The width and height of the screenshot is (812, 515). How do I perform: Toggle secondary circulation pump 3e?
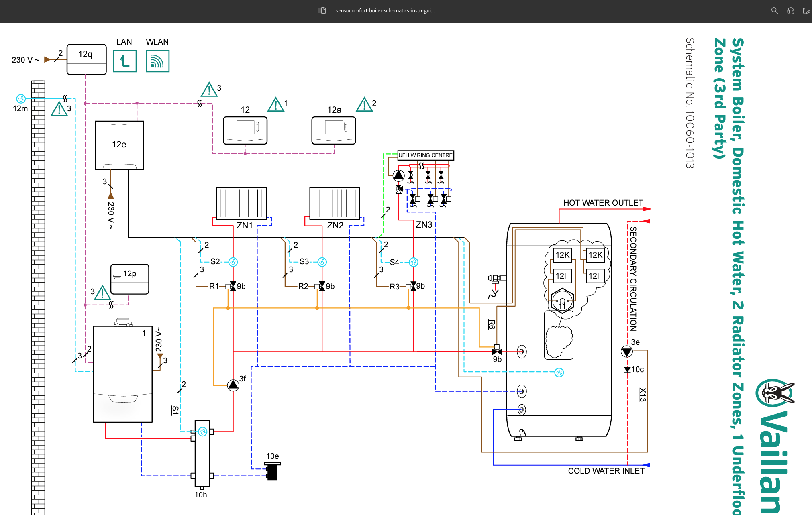pyautogui.click(x=626, y=350)
